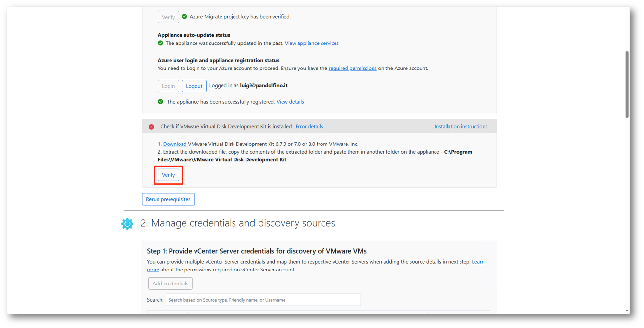The width and height of the screenshot is (644, 328).
Task: Open View appliance services link
Action: pos(311,43)
